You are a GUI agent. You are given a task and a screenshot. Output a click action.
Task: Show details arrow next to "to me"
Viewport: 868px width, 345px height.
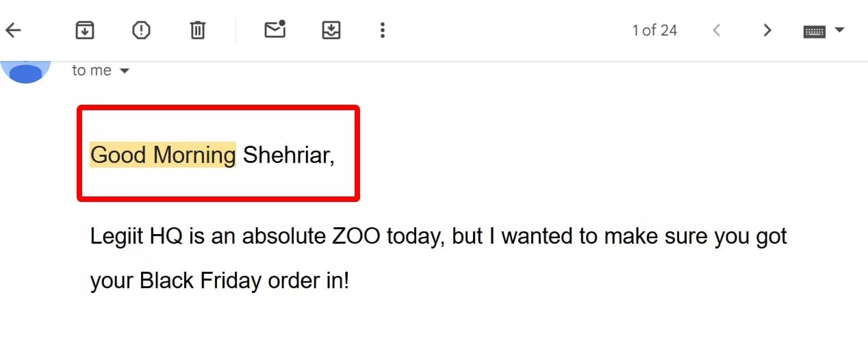[125, 71]
